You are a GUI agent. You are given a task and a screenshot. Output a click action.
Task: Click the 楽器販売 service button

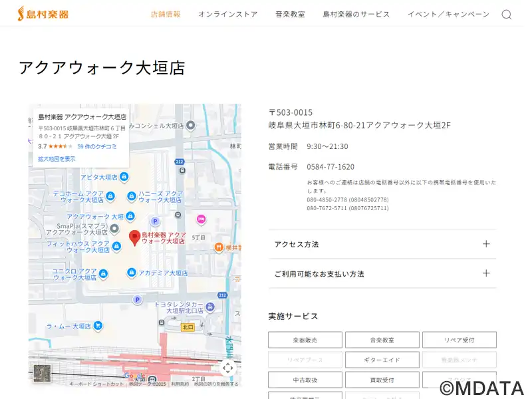click(305, 340)
